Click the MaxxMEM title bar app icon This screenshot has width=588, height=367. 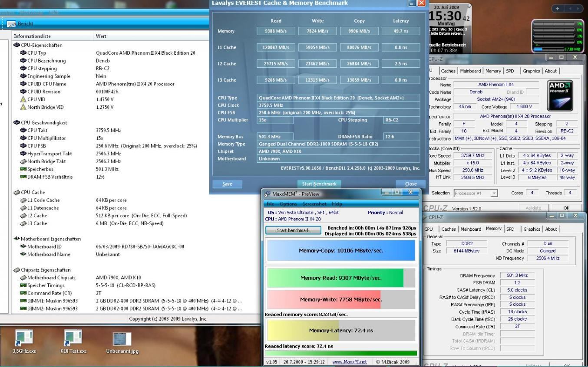point(268,194)
